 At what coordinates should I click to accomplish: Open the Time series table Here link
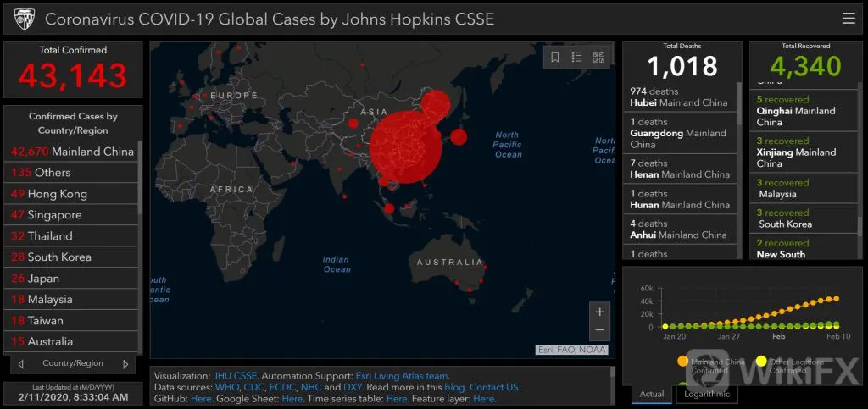[397, 399]
